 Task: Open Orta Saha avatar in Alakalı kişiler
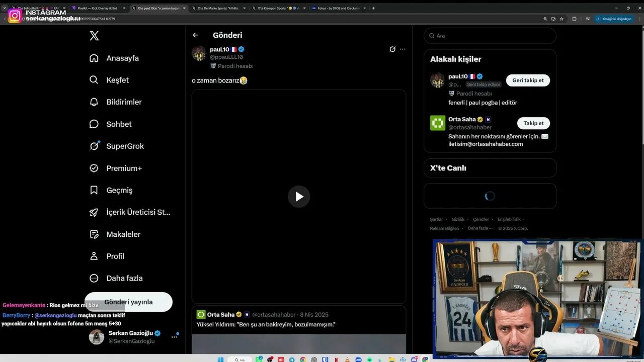(x=438, y=123)
